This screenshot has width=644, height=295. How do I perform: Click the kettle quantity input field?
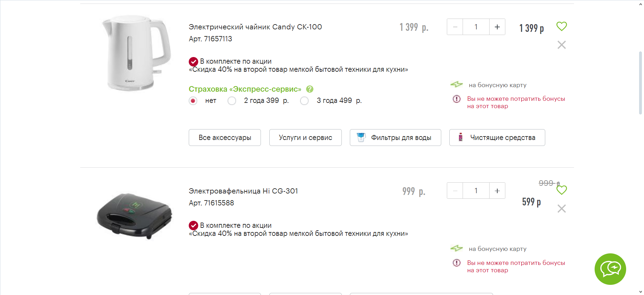pos(476,27)
